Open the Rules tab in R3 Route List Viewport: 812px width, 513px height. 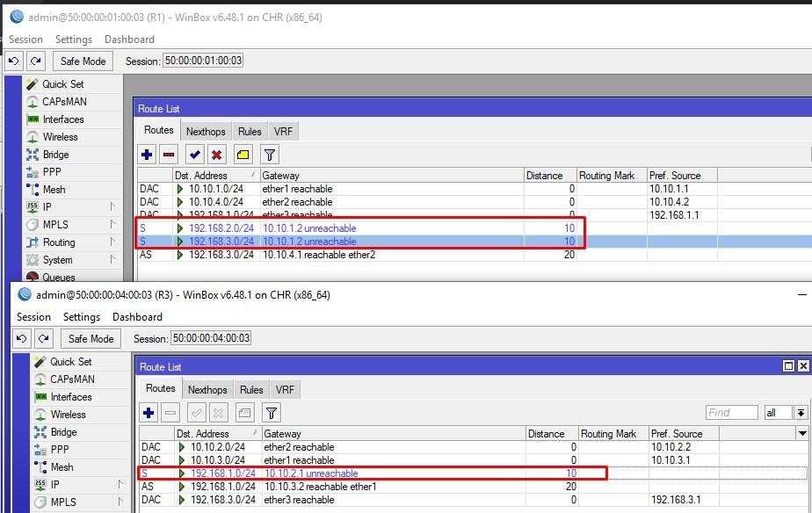pyautogui.click(x=251, y=390)
